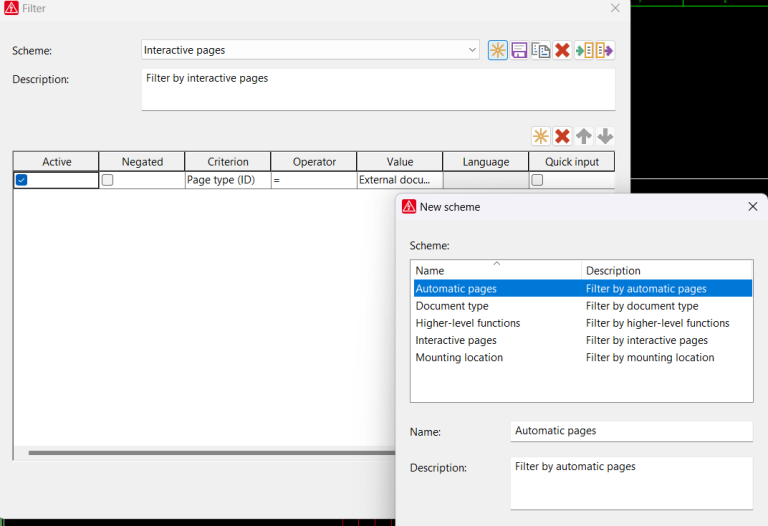Select the Mounting location scheme row

click(x=583, y=357)
